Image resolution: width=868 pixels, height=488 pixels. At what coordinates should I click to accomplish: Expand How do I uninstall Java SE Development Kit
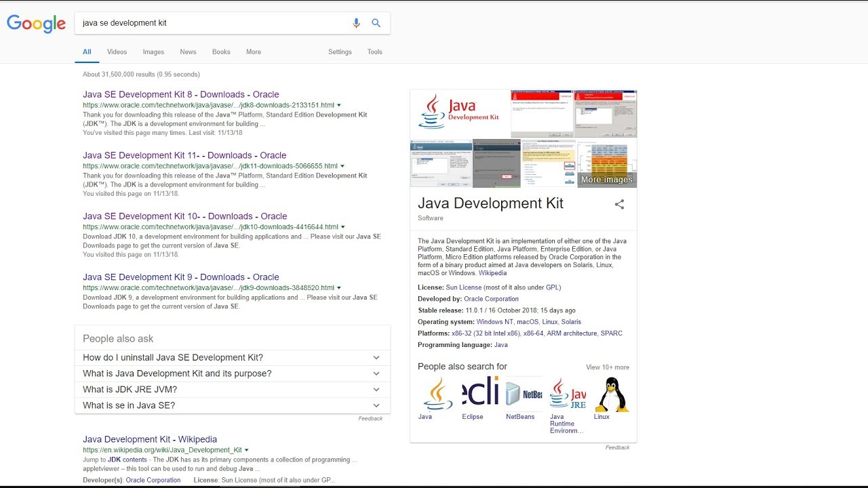point(233,358)
